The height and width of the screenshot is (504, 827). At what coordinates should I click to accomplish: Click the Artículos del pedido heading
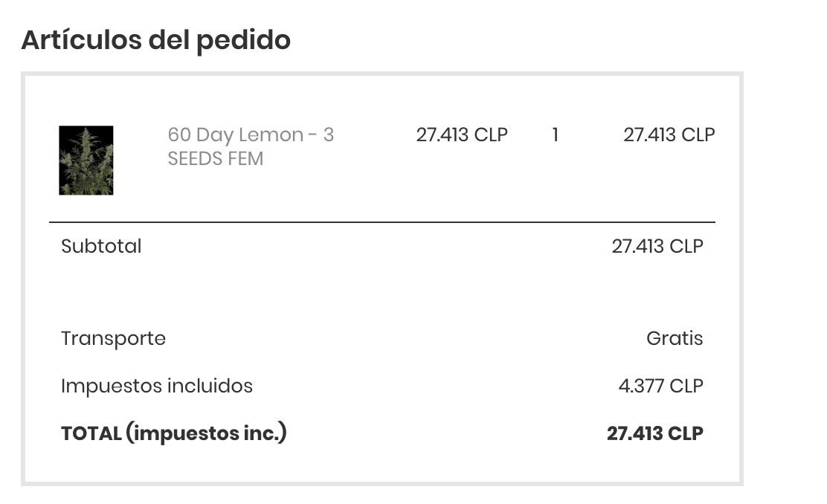[x=155, y=40]
